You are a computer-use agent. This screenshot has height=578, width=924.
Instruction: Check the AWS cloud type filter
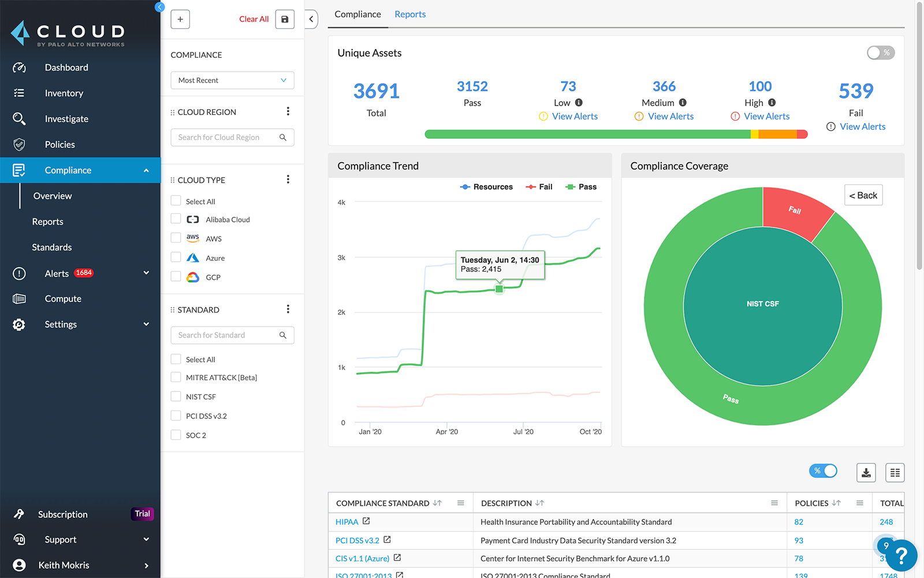tap(176, 238)
